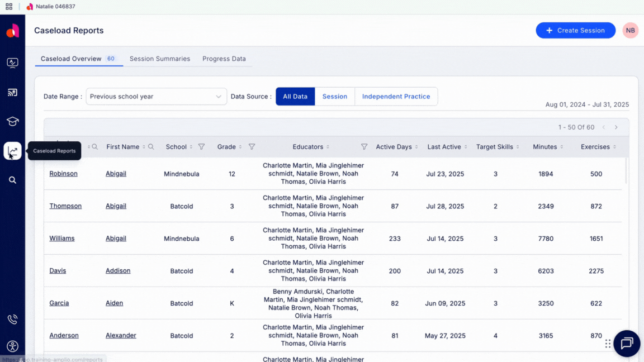Open the chat bubble in the bottom-right corner
The image size is (644, 362).
click(626, 344)
